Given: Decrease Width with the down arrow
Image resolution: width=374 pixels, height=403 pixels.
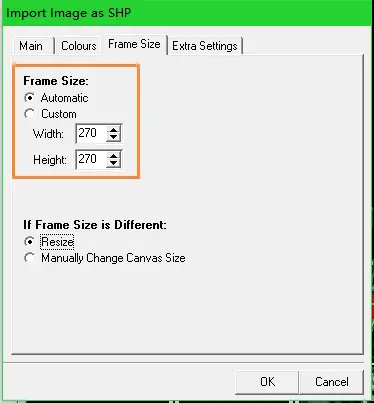Looking at the screenshot, I should (114, 137).
